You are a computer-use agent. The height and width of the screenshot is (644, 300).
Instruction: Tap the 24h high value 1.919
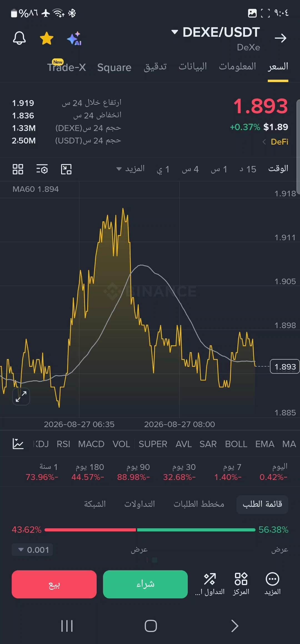(23, 103)
